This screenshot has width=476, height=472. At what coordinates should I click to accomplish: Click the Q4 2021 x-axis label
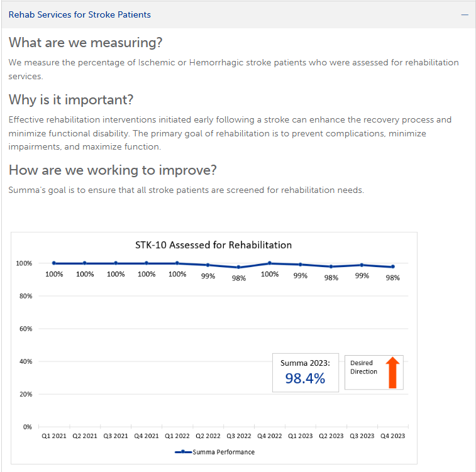point(147,435)
